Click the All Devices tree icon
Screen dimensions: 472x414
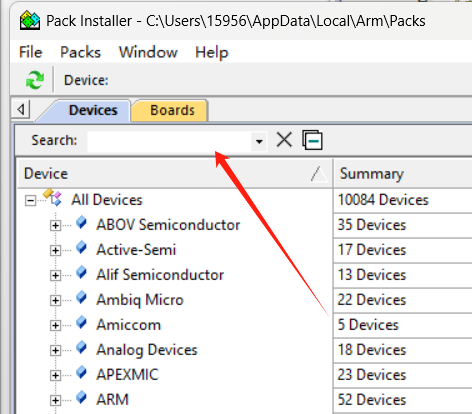(x=53, y=197)
